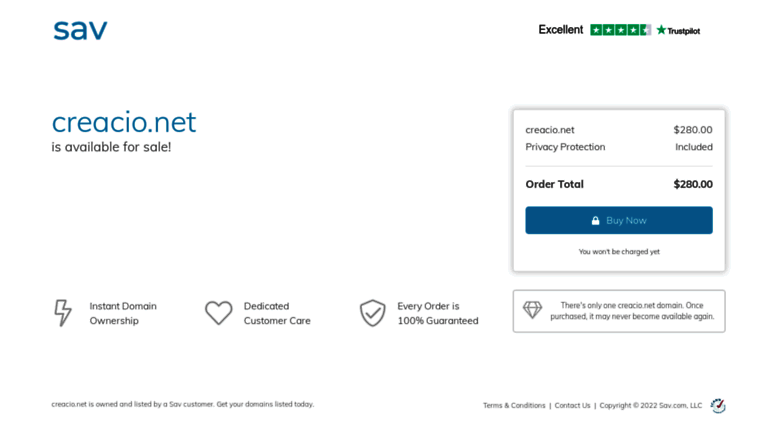Click the Trustpilot green star rating
This screenshot has width=777, height=423.
620,30
